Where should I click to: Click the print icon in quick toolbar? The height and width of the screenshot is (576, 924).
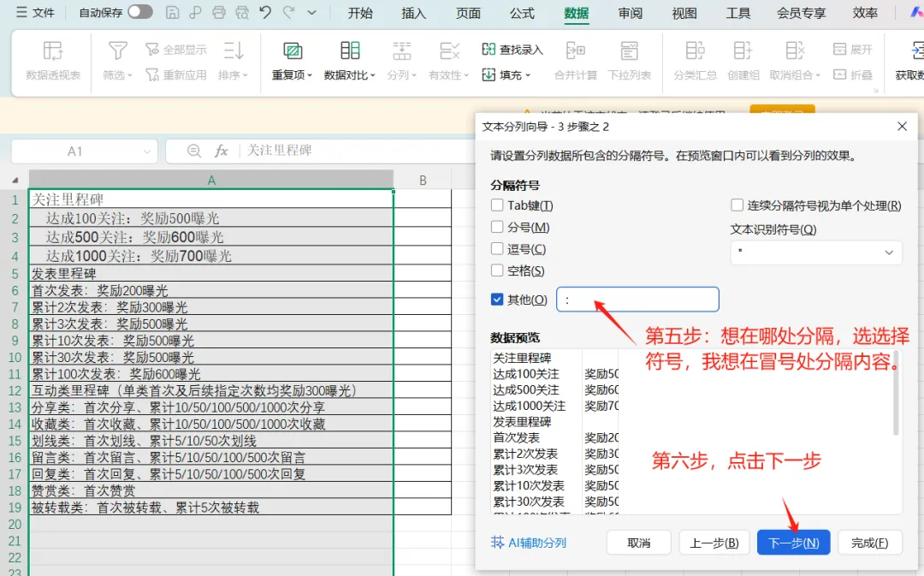coord(219,12)
